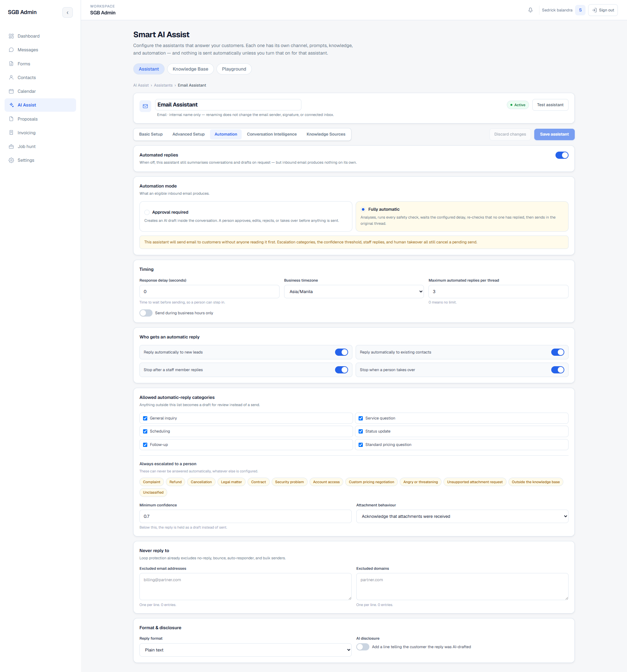
Task: Click the email envelope icon beside assistant name
Action: point(145,106)
